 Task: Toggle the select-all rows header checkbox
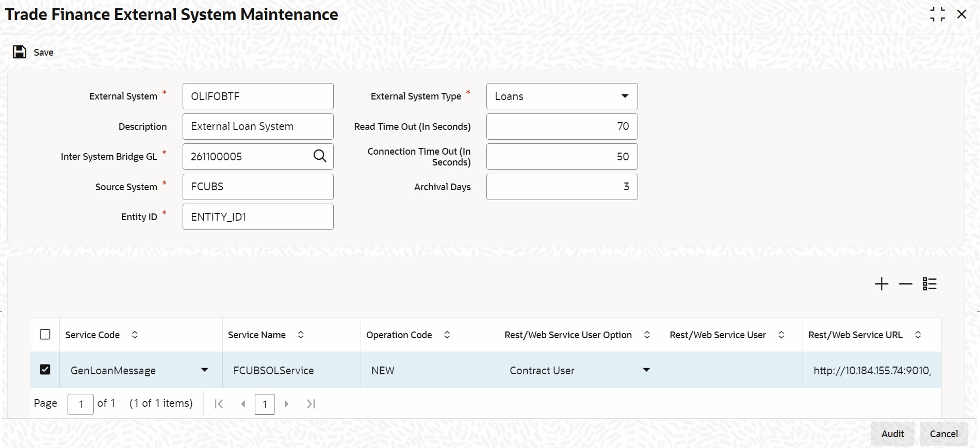45,335
